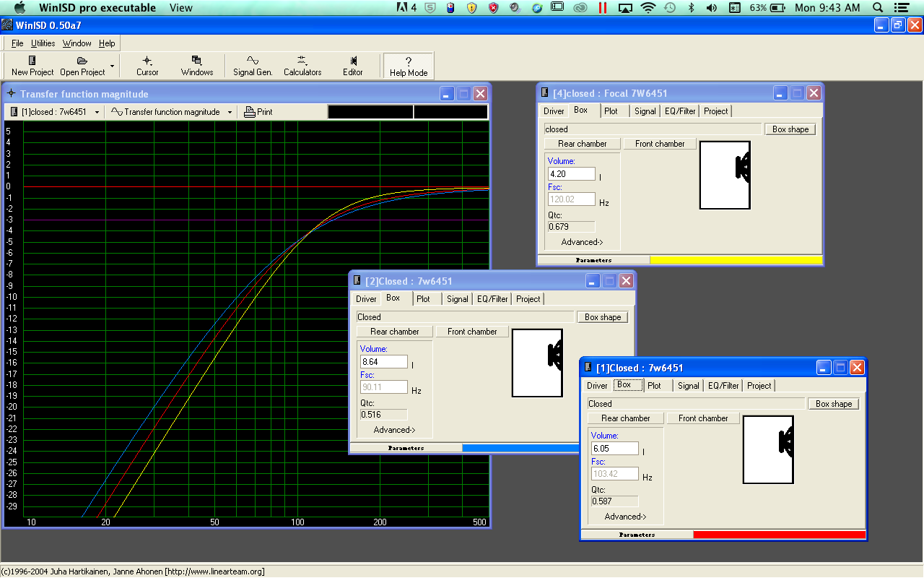Click the speaker box thumbnail in Focal 7W6451 window
Screen dimensions: 924x578
(725, 175)
